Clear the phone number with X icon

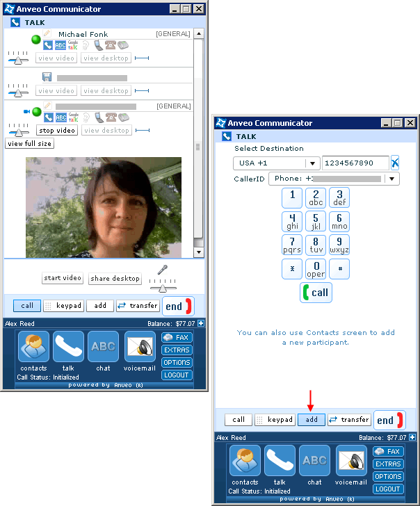point(395,163)
